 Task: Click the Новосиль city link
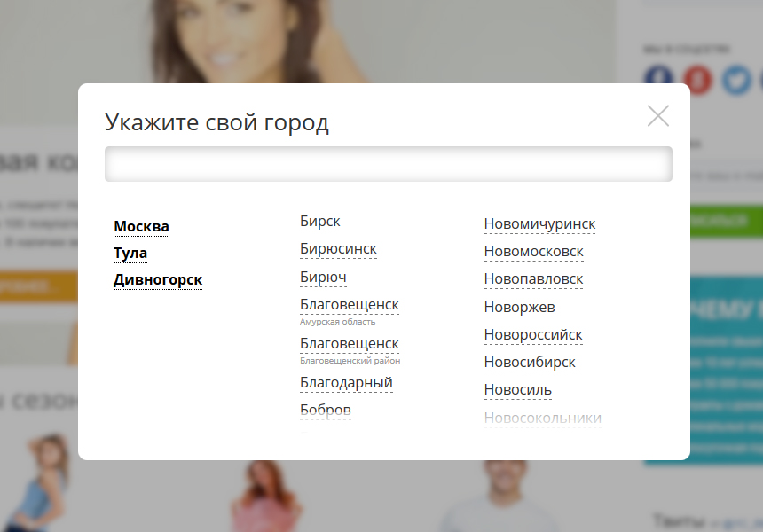click(x=517, y=390)
